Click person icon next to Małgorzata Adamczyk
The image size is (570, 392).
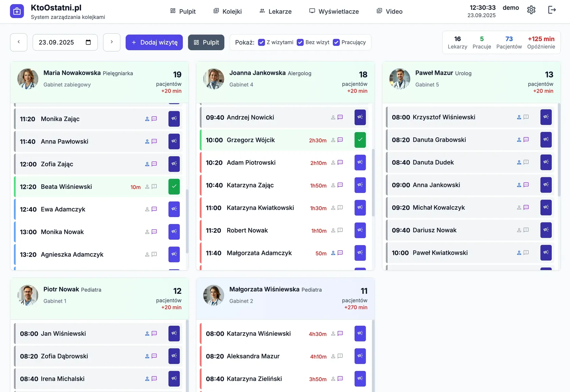[333, 253]
